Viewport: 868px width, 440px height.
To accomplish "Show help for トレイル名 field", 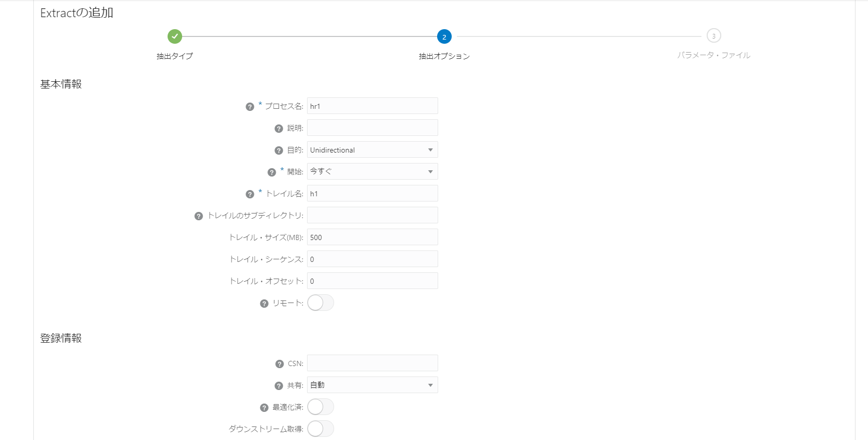I will pos(250,194).
